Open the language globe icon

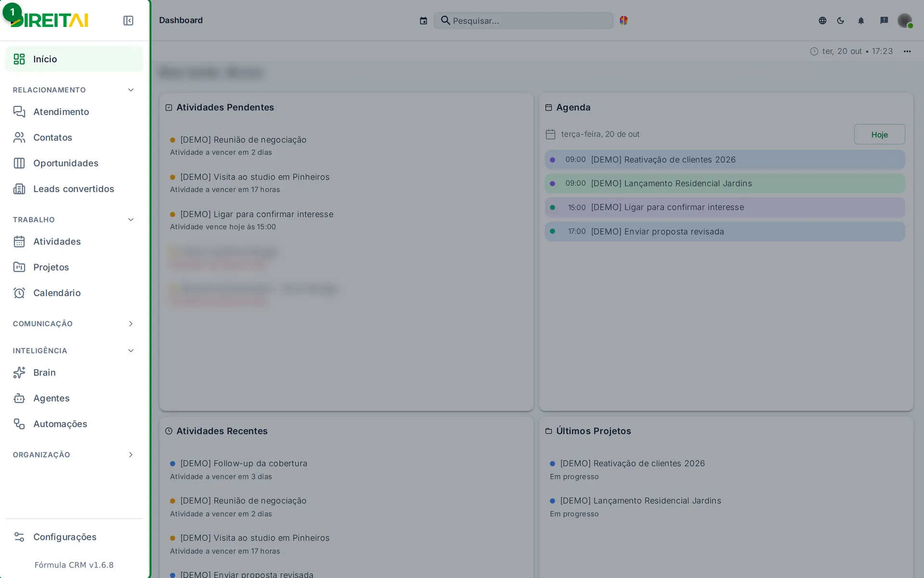click(822, 20)
